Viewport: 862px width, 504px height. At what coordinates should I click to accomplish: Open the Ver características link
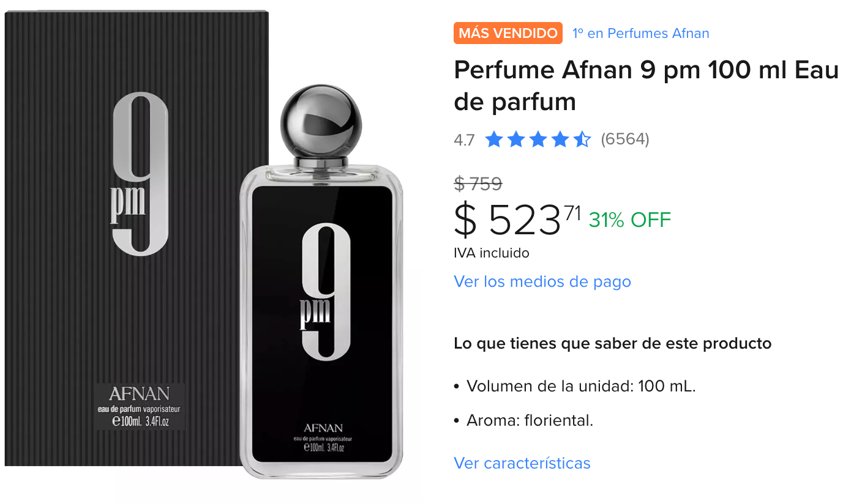522,463
